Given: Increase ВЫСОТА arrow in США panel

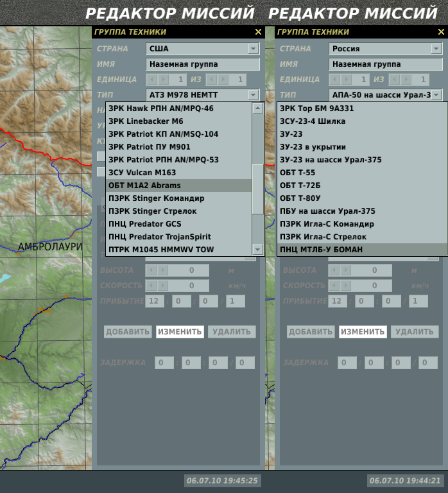Looking at the screenshot, I should click(162, 270).
